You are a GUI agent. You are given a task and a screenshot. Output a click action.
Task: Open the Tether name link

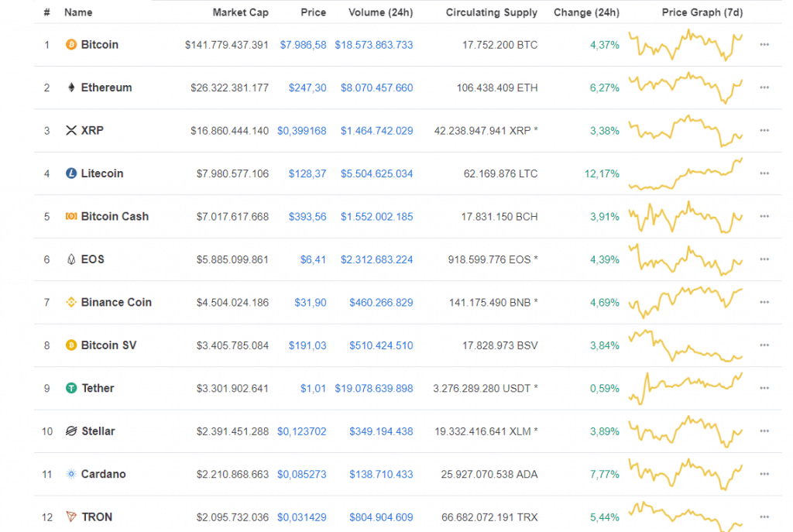point(98,389)
